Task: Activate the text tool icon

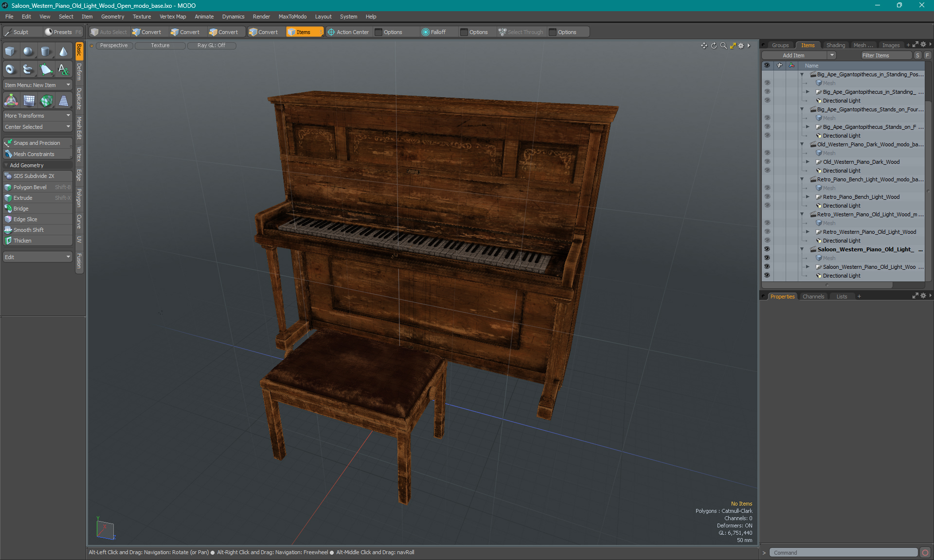Action: coord(64,70)
